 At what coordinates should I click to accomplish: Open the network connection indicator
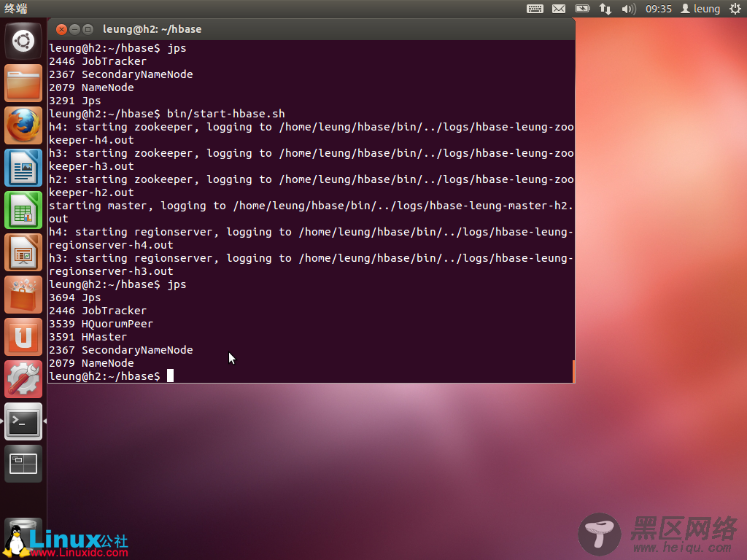click(605, 9)
